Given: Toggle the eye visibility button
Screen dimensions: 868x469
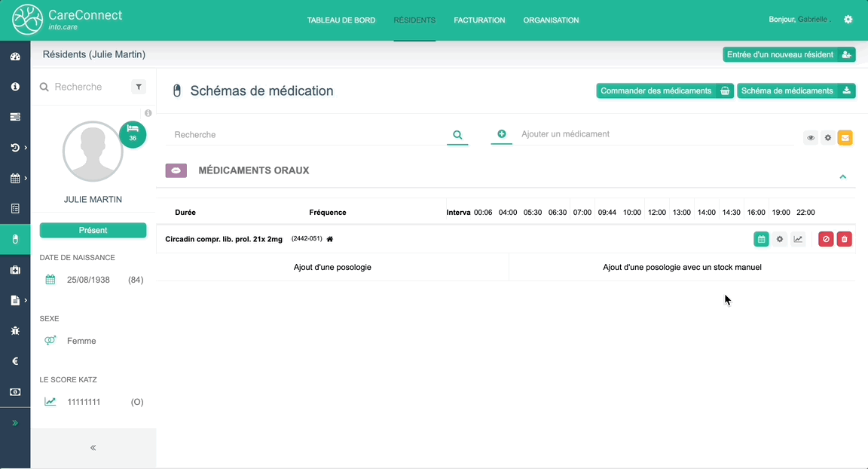Looking at the screenshot, I should [x=811, y=138].
